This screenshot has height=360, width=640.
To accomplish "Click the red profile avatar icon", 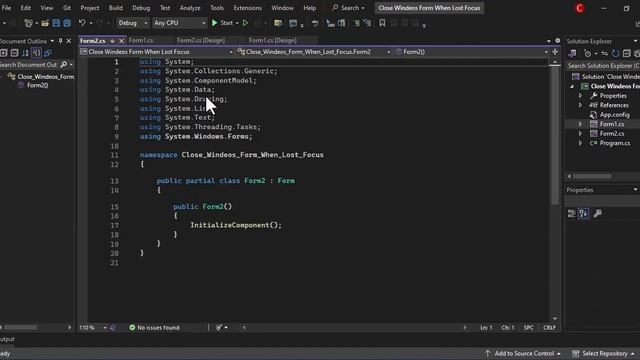I will pyautogui.click(x=580, y=8).
